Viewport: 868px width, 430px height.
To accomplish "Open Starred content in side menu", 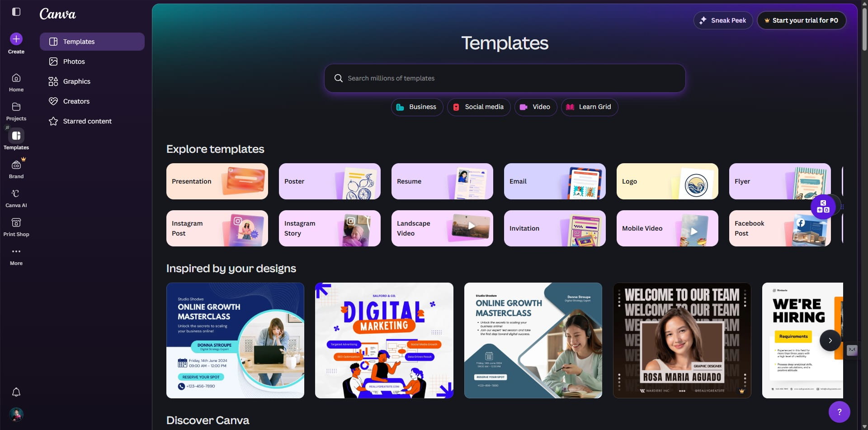I will pyautogui.click(x=92, y=121).
